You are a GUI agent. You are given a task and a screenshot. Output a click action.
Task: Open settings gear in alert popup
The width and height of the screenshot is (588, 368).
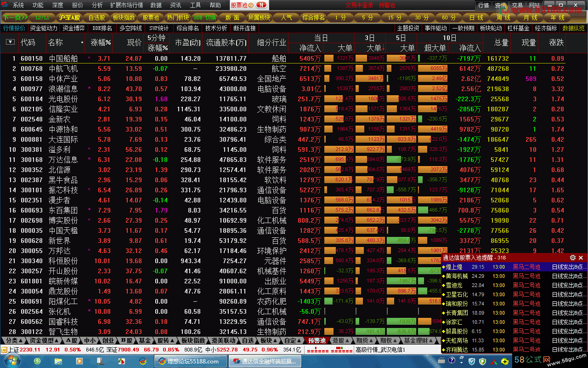[x=573, y=258]
